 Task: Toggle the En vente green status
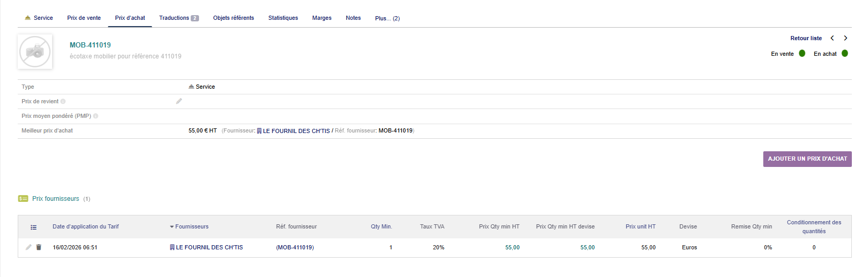pyautogui.click(x=802, y=53)
